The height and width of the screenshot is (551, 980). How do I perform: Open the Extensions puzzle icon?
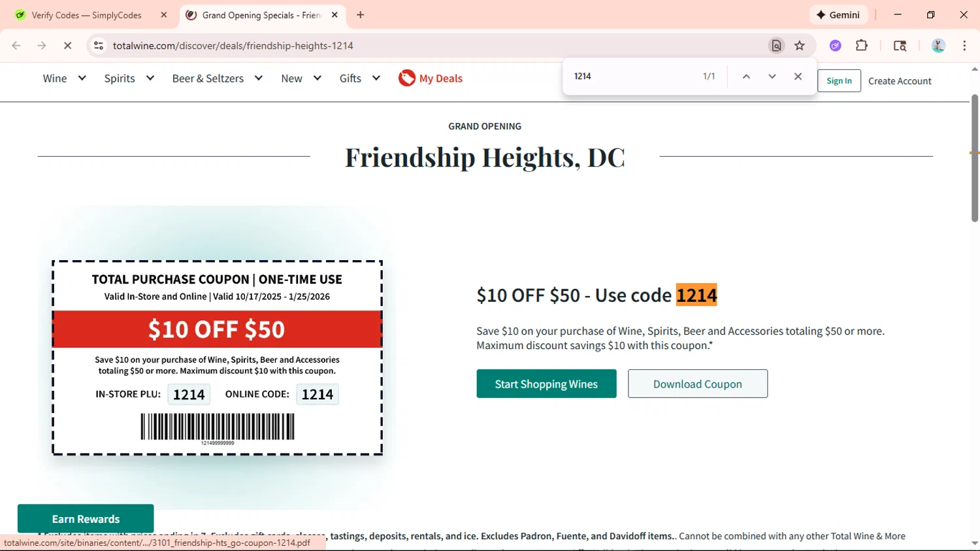(x=862, y=46)
